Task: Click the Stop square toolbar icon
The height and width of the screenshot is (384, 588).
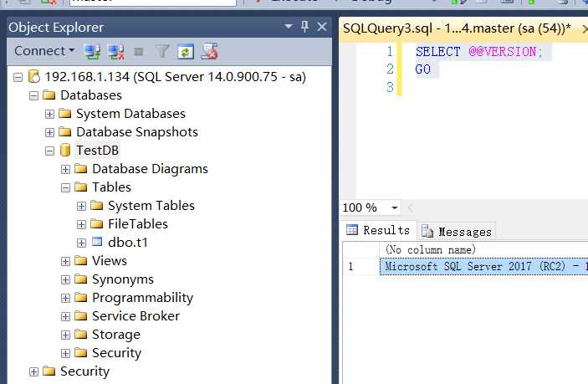Action: point(139,51)
